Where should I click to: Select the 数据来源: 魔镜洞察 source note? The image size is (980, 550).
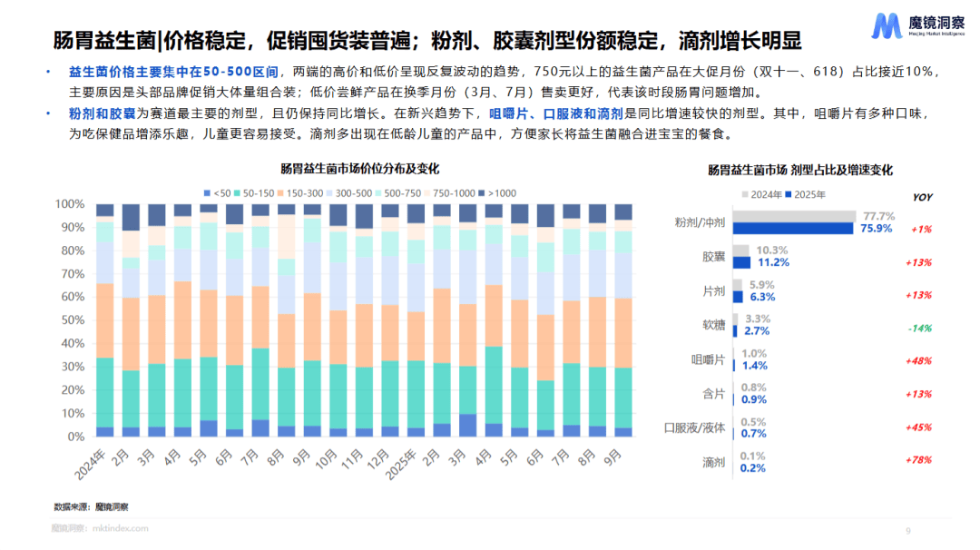(91, 506)
